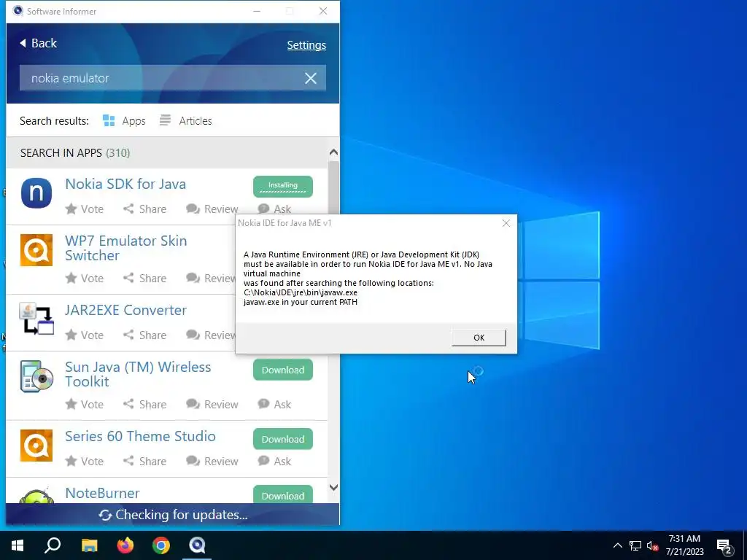Share Sun Java Wireless Toolkit
The image size is (747, 560).
[145, 404]
